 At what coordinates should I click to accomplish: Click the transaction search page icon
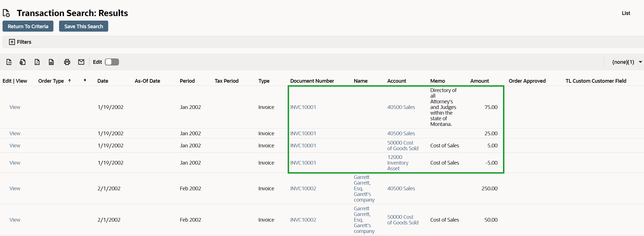6,13
